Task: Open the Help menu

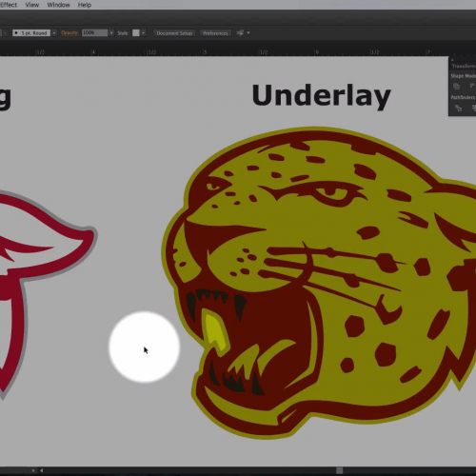Action: (85, 5)
